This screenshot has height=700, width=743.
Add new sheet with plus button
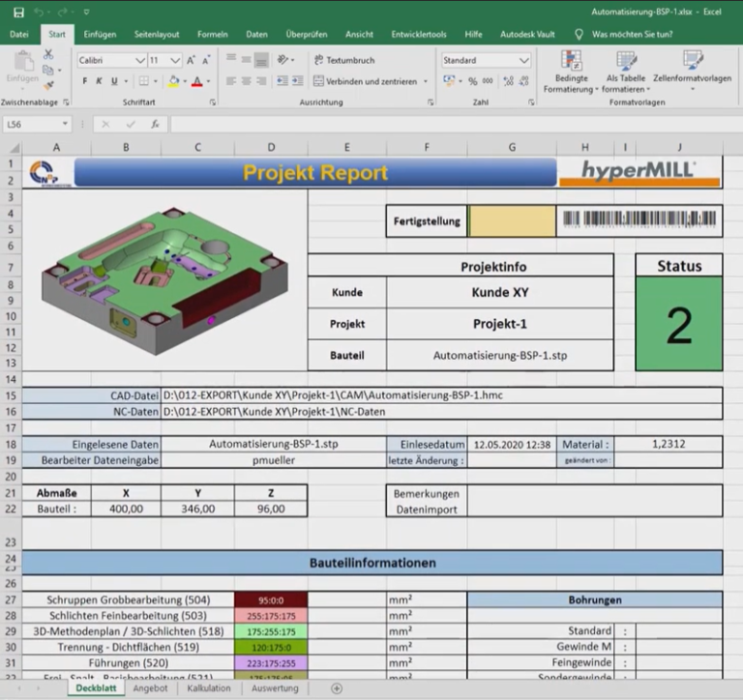click(337, 688)
